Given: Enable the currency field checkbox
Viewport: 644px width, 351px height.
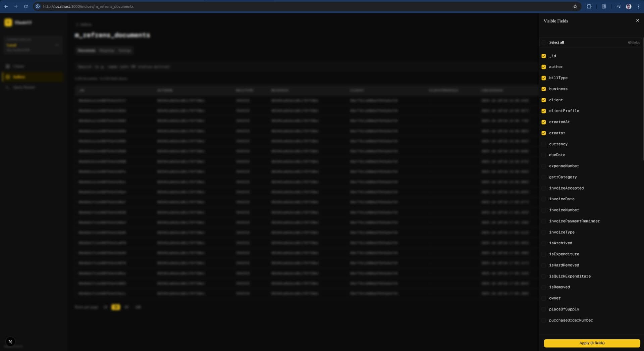Looking at the screenshot, I should [x=544, y=144].
